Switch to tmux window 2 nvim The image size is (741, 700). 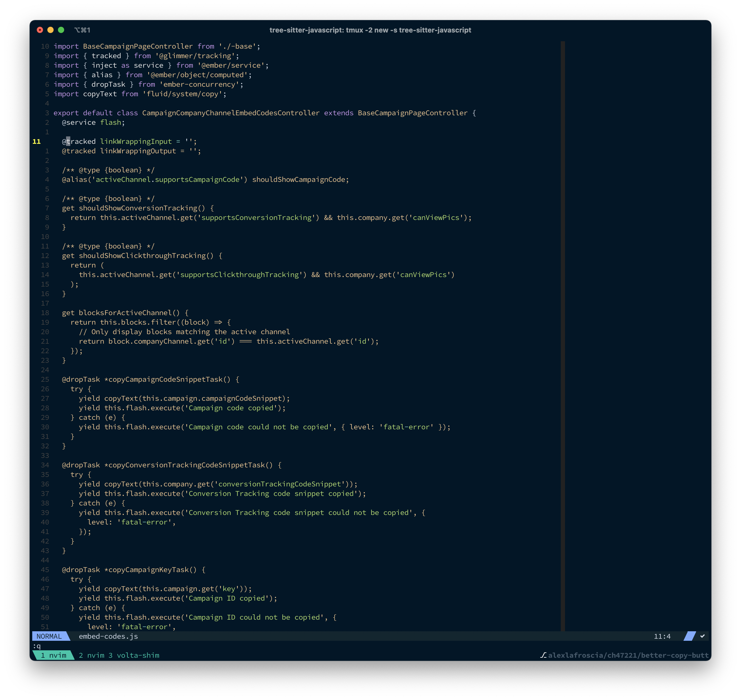pos(91,655)
